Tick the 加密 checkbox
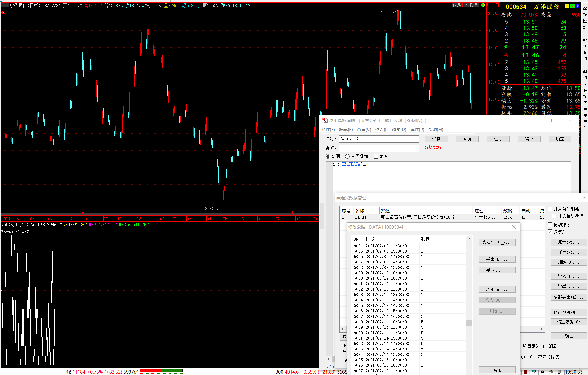588x375 pixels. (376, 156)
